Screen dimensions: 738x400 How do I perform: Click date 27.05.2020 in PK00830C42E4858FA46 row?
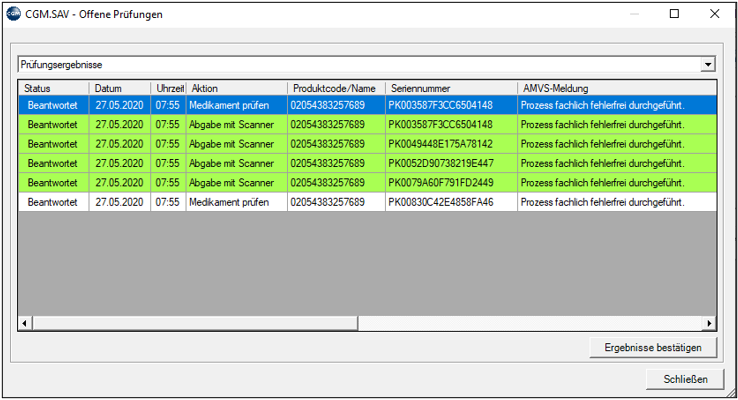point(120,202)
